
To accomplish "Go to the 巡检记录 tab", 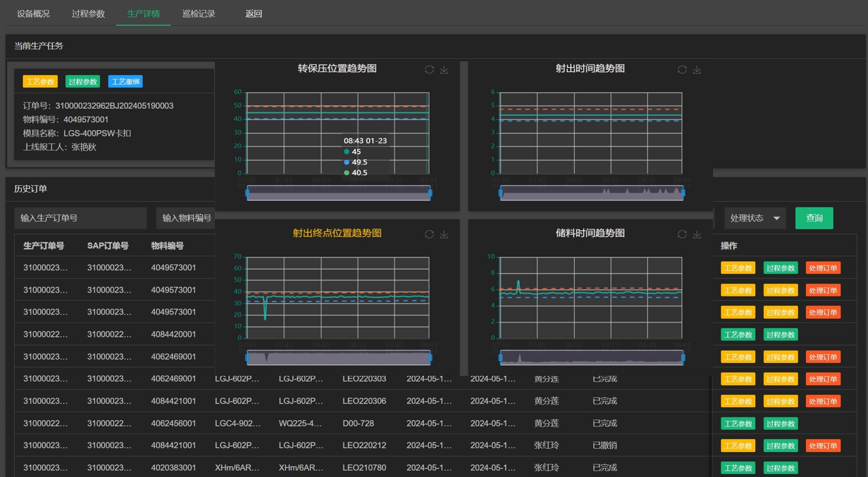I will tap(199, 13).
